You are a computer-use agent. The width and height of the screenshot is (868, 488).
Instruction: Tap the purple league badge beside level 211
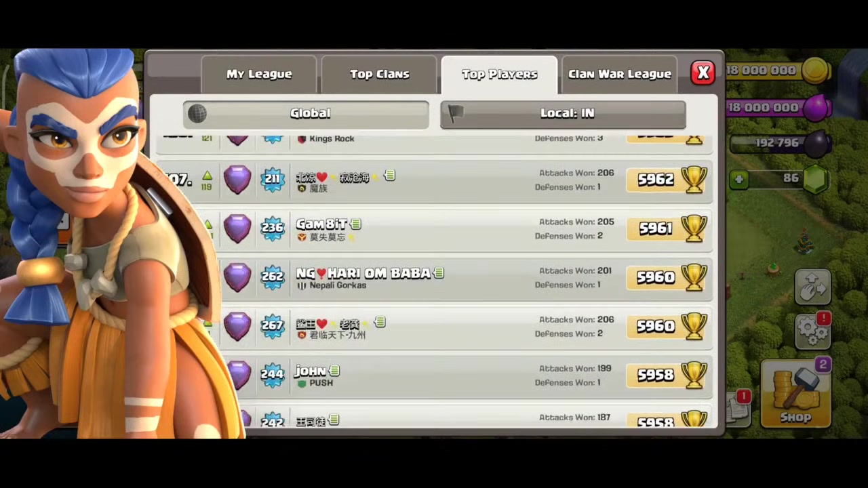(x=237, y=180)
